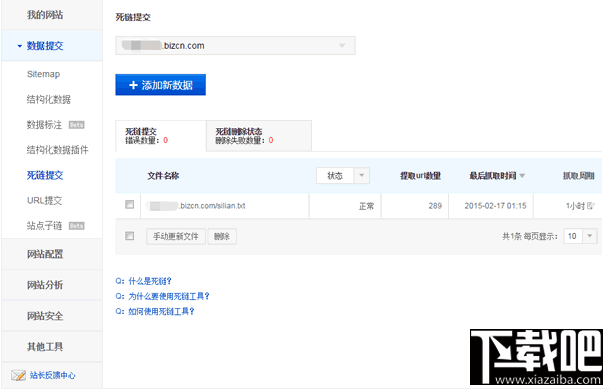Click the Beta badge beside 站点子链
Viewport: 610px width, 390px height.
pyautogui.click(x=77, y=226)
